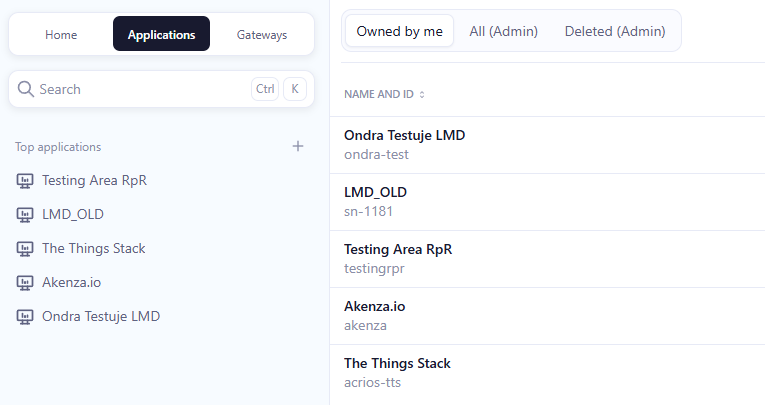Click the plus icon beside Top applications

click(x=298, y=146)
